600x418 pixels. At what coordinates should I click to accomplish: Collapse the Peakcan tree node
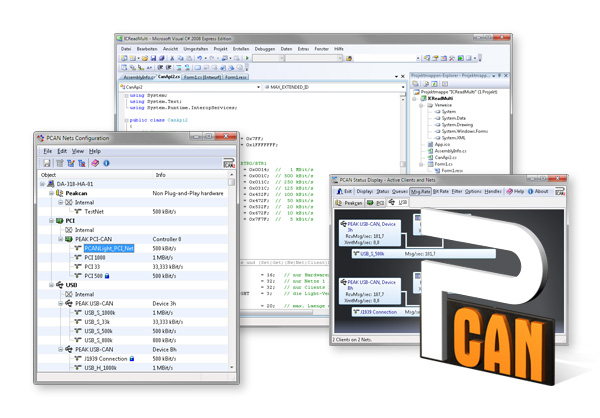click(51, 193)
